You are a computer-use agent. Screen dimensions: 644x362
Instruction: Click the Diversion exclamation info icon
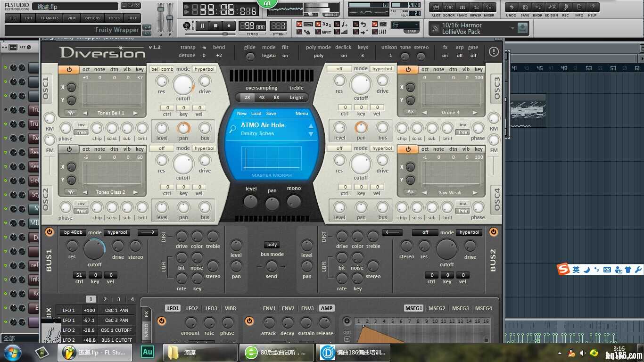point(494,51)
